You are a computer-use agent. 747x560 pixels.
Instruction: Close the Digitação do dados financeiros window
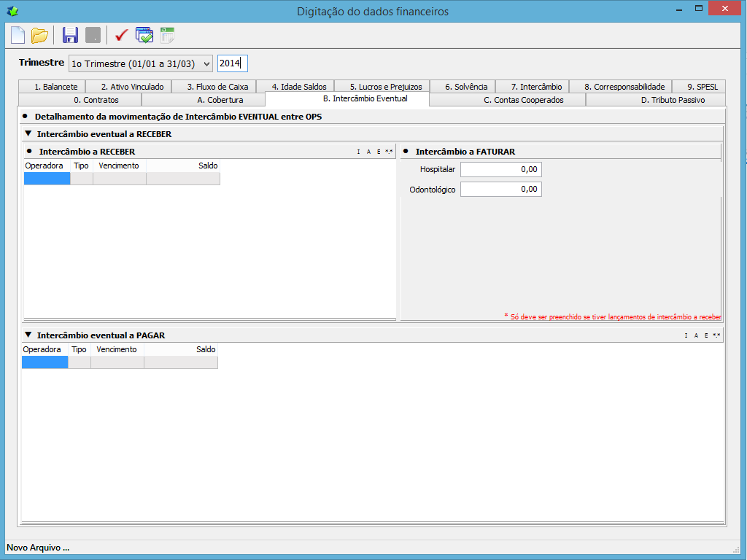pos(724,8)
